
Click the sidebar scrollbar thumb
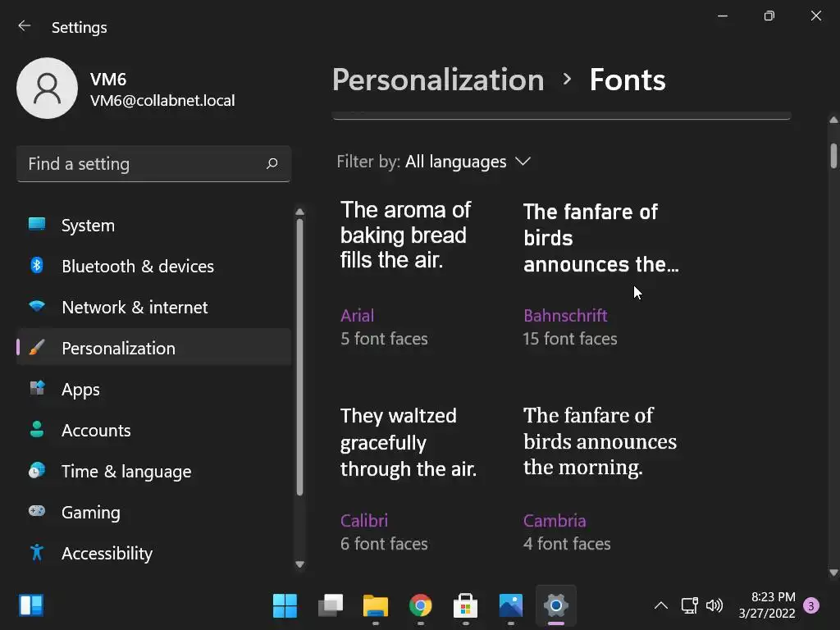(300, 357)
